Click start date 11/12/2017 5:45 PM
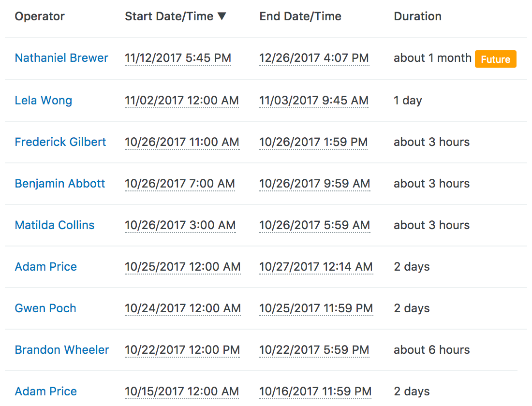Screen dimensions: 532x406 click(x=178, y=58)
